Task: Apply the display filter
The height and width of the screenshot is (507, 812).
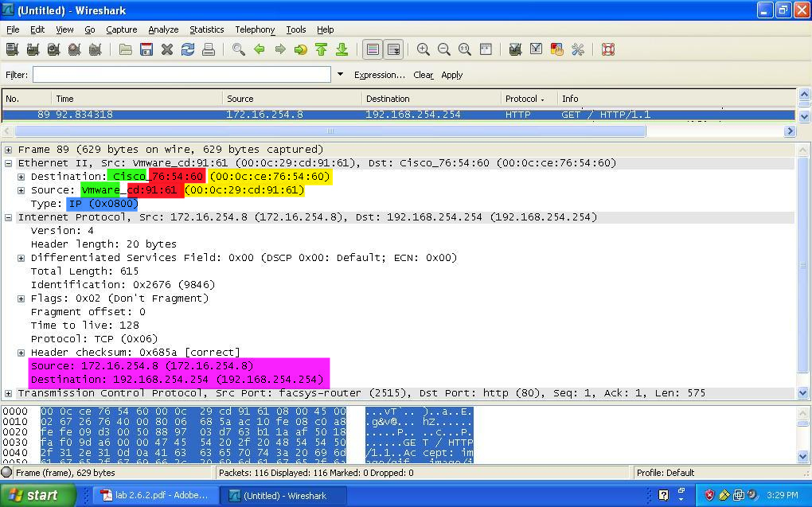Action: 451,75
